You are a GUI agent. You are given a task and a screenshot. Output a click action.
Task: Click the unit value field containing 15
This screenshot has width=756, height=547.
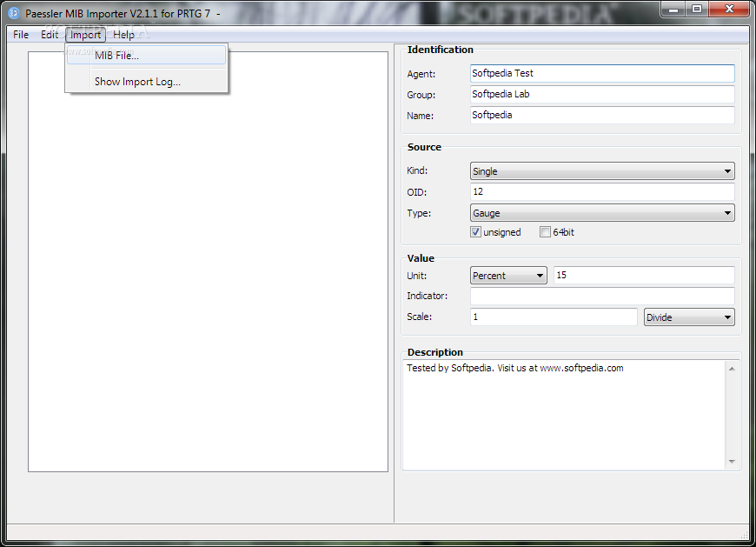(x=644, y=275)
